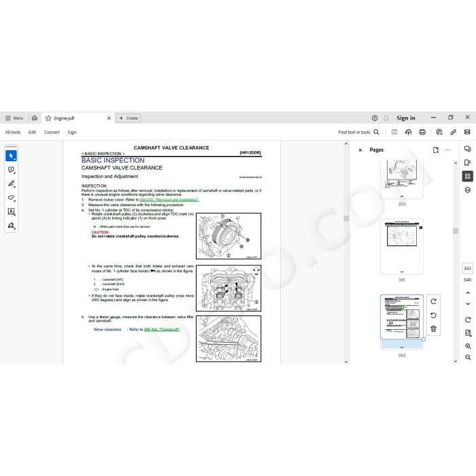The height and width of the screenshot is (476, 476).
Task: Delete page 363 with trash icon
Action: pos(434,328)
